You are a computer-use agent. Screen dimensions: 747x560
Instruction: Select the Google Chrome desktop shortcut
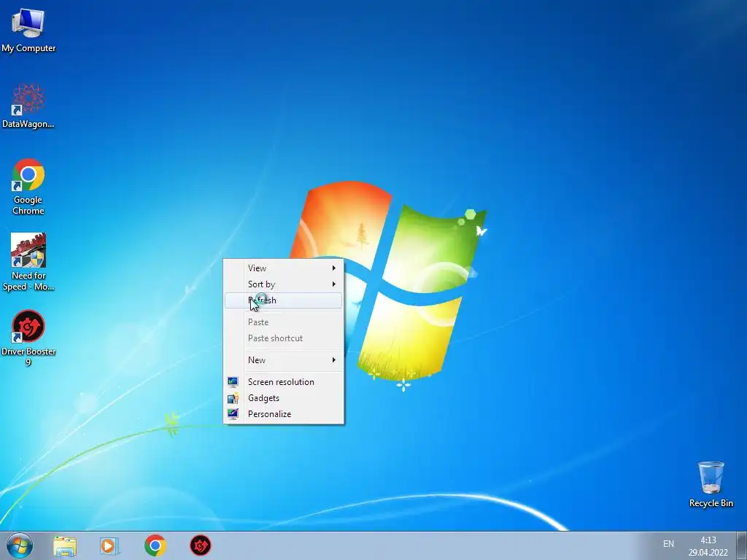pyautogui.click(x=28, y=186)
